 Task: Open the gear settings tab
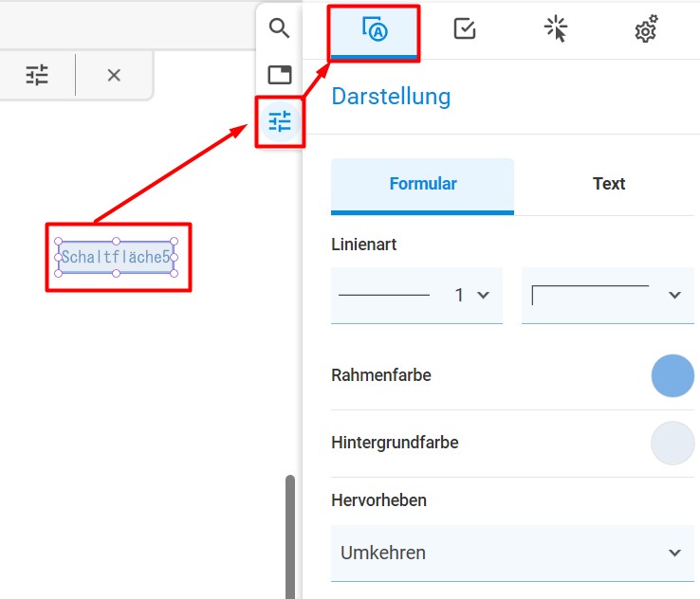tap(647, 29)
